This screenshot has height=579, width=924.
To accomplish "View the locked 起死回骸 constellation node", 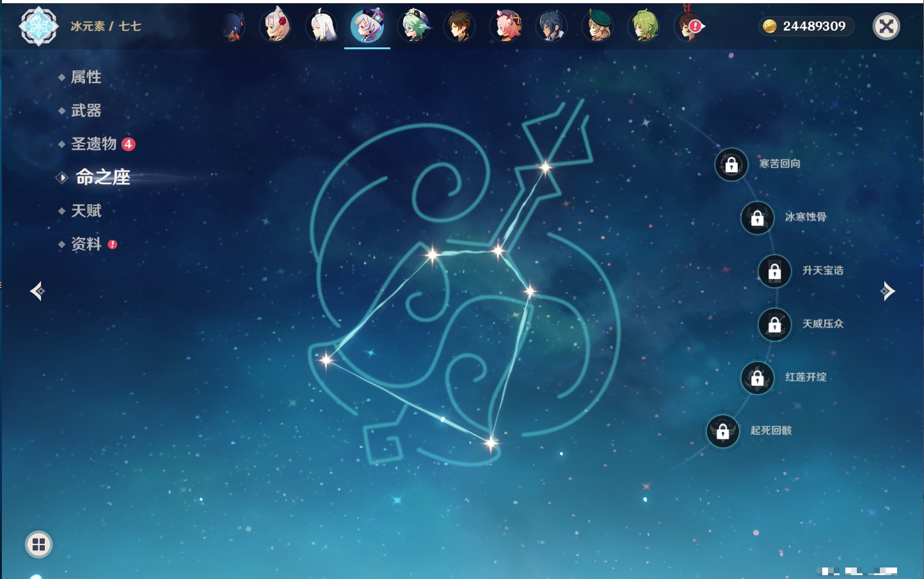I will click(x=723, y=431).
